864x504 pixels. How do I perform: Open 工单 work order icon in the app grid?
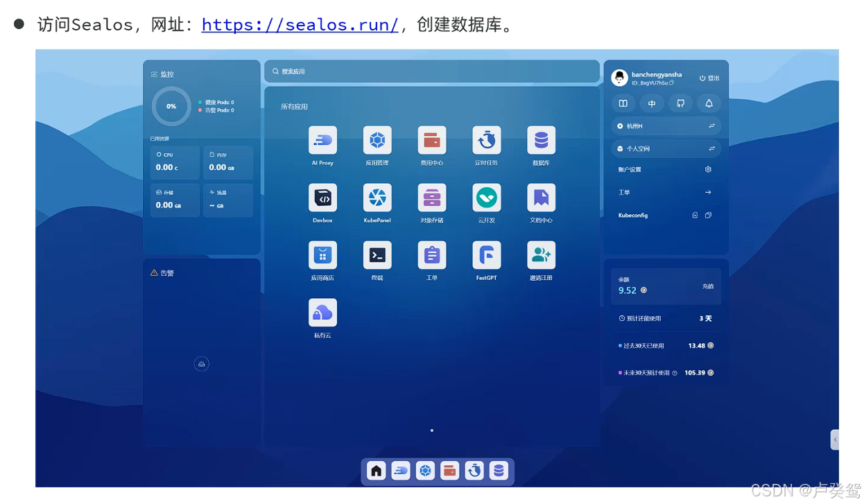coord(432,255)
